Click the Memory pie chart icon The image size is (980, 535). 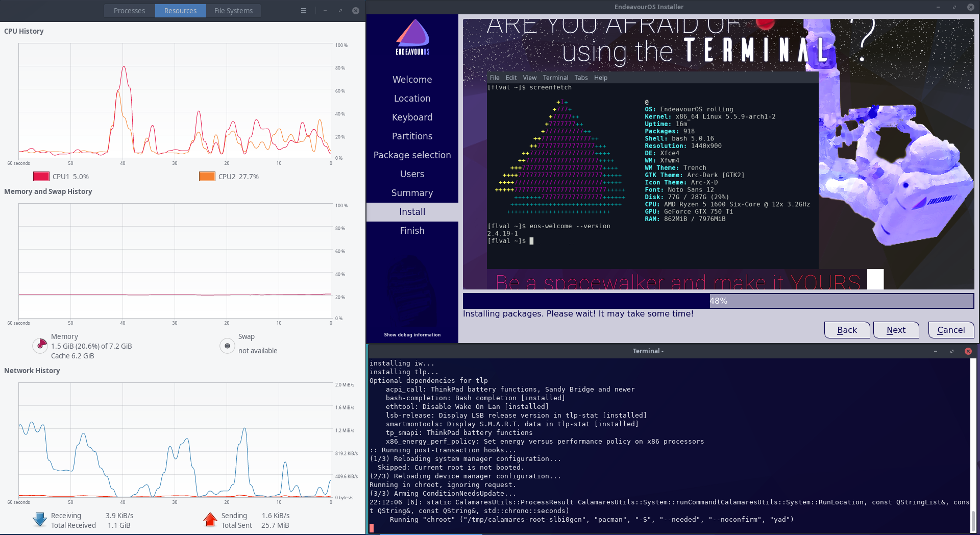tap(40, 346)
